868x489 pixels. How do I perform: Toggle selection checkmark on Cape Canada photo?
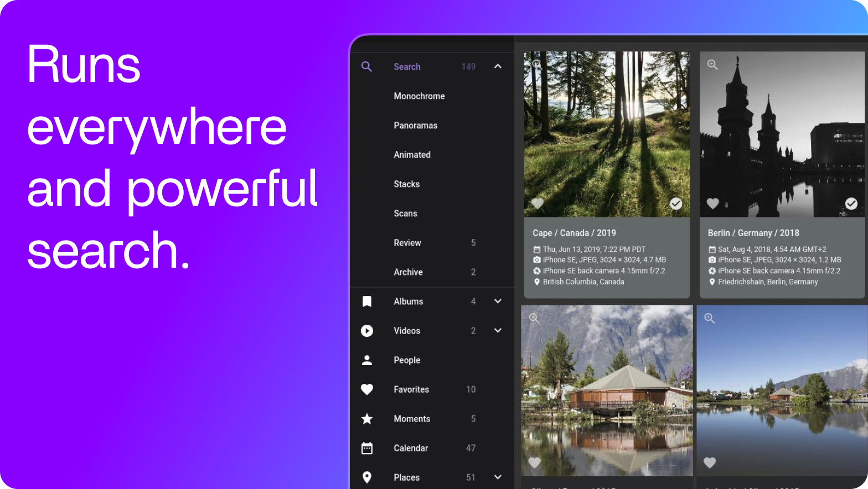coord(676,204)
